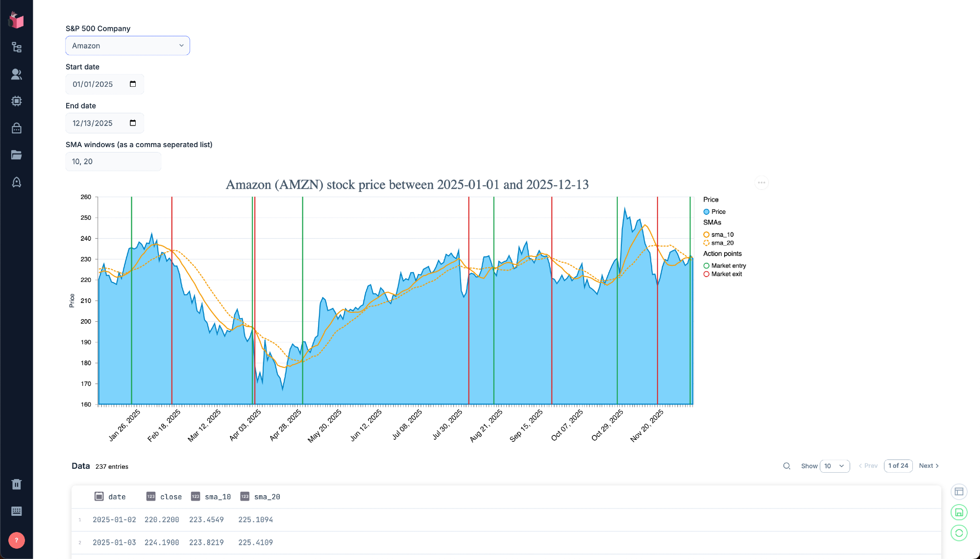Click the red help question button
This screenshot has height=559, width=980.
(17, 540)
